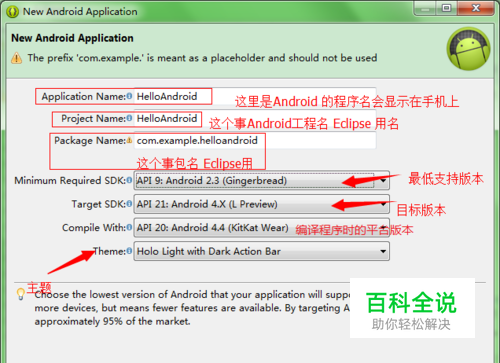The height and width of the screenshot is (363, 500).
Task: Open the Target SDK dropdown
Action: pos(261,204)
